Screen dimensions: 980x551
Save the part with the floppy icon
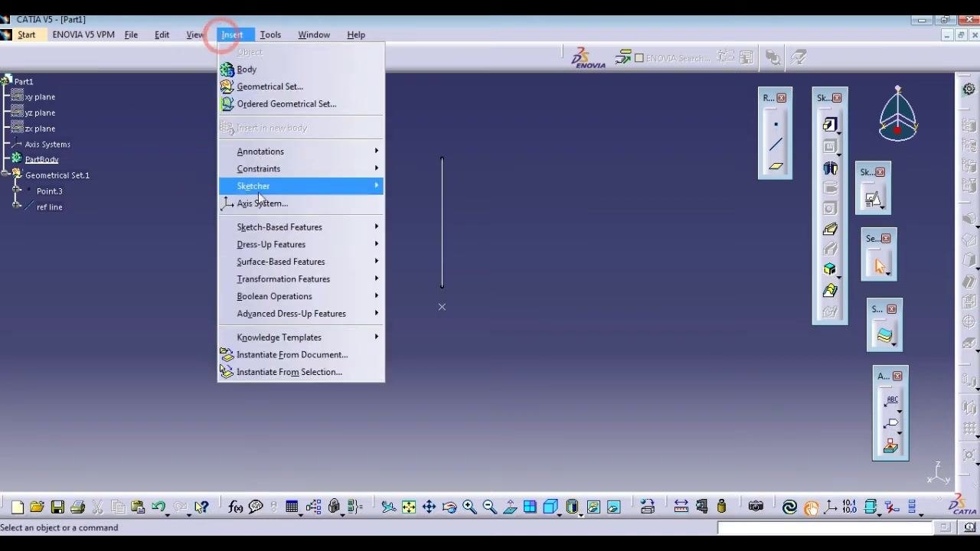57,507
